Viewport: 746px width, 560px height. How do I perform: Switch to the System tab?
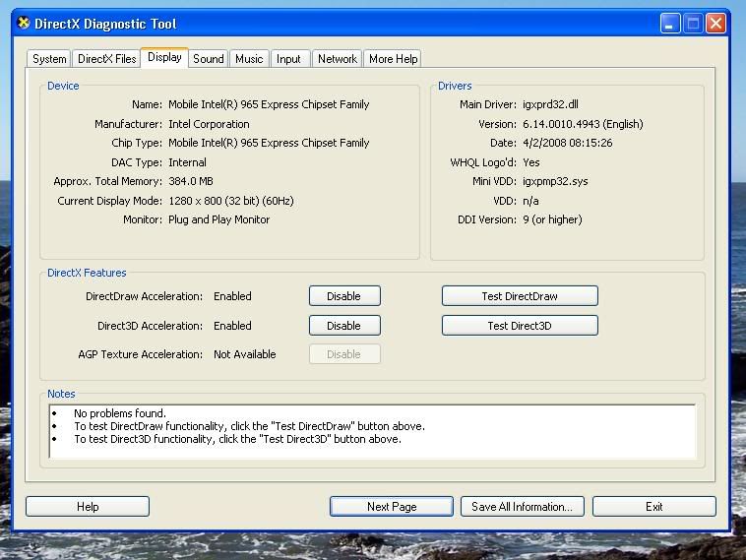pyautogui.click(x=49, y=58)
